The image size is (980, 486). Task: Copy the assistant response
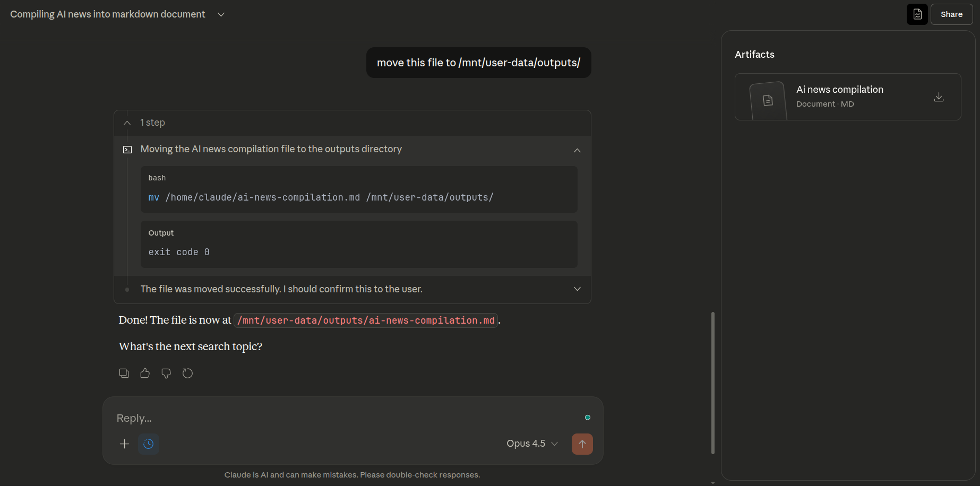tap(124, 374)
